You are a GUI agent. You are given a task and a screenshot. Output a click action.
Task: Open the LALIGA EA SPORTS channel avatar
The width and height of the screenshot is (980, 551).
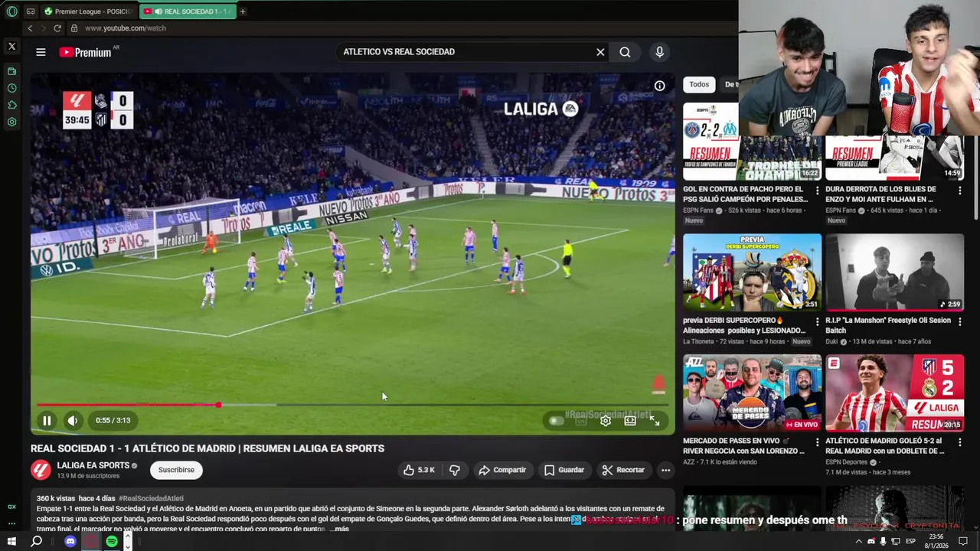click(x=41, y=470)
